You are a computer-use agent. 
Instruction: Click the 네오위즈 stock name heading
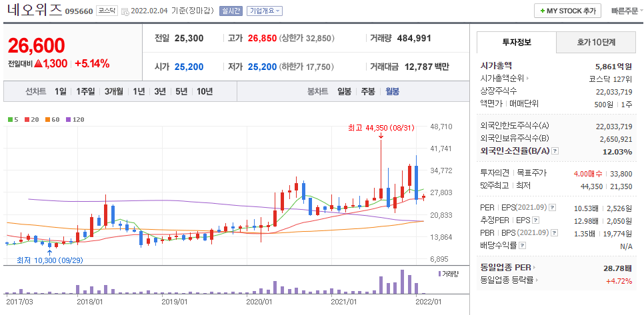34,11
